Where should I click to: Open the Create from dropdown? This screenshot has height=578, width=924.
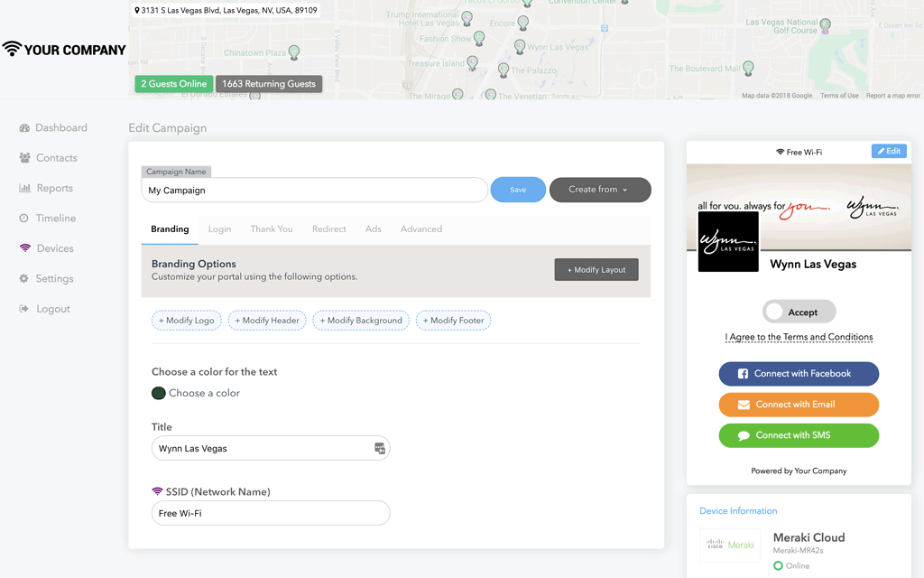pyautogui.click(x=599, y=190)
